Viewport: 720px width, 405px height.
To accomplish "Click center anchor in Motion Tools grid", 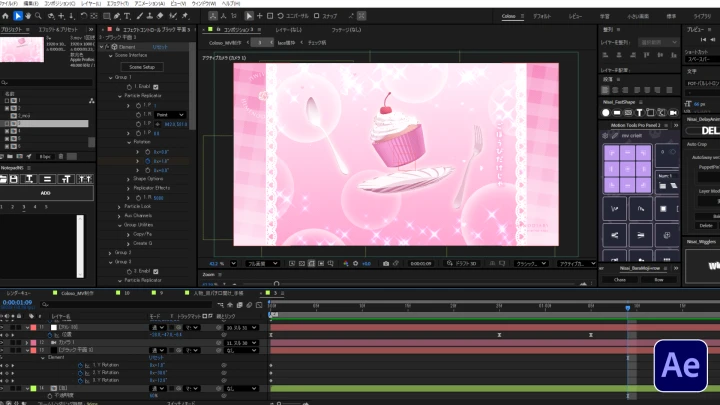I will pyautogui.click(x=627, y=169).
